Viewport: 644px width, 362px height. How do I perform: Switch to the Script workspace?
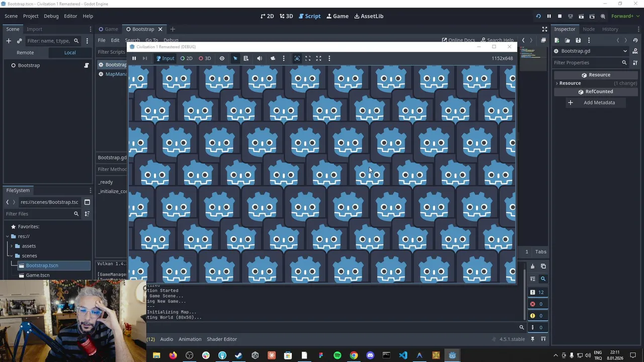coord(309,16)
